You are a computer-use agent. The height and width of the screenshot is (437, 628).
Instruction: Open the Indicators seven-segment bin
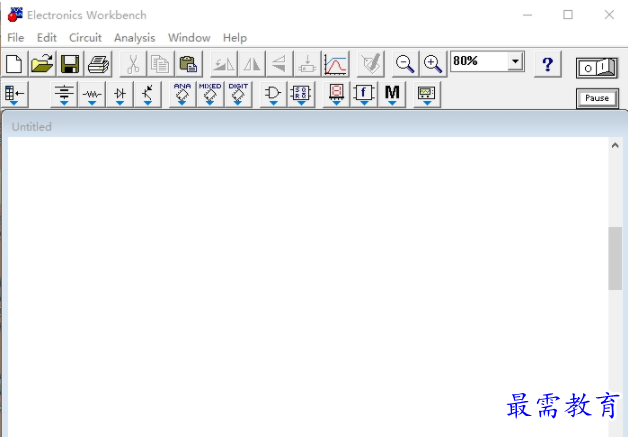[x=336, y=95]
